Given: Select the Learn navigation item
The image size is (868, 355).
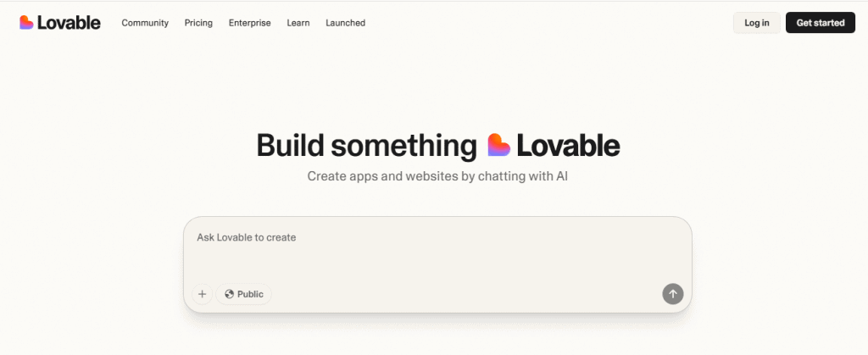Looking at the screenshot, I should 298,23.
